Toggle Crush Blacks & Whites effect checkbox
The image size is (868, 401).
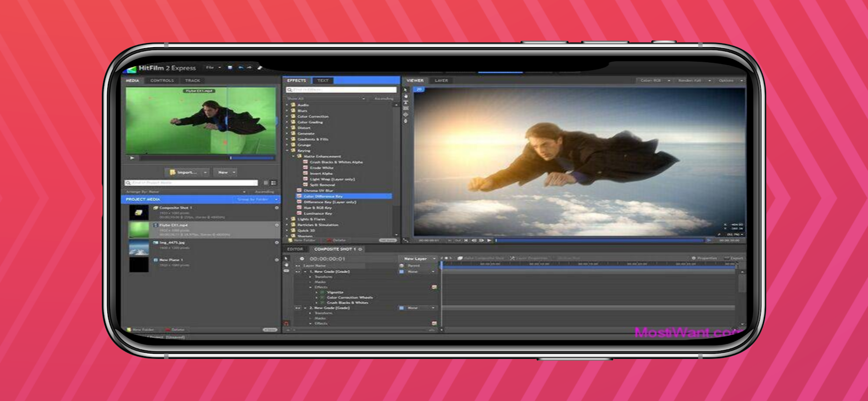(x=322, y=303)
